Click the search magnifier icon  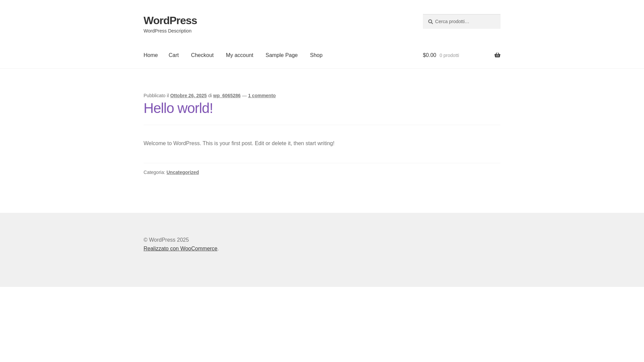[430, 22]
